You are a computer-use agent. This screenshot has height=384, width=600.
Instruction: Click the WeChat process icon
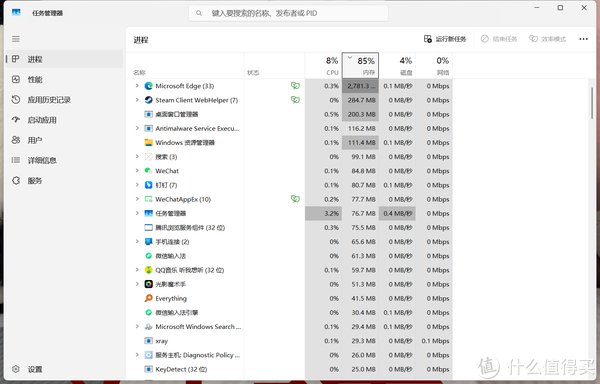click(x=148, y=171)
